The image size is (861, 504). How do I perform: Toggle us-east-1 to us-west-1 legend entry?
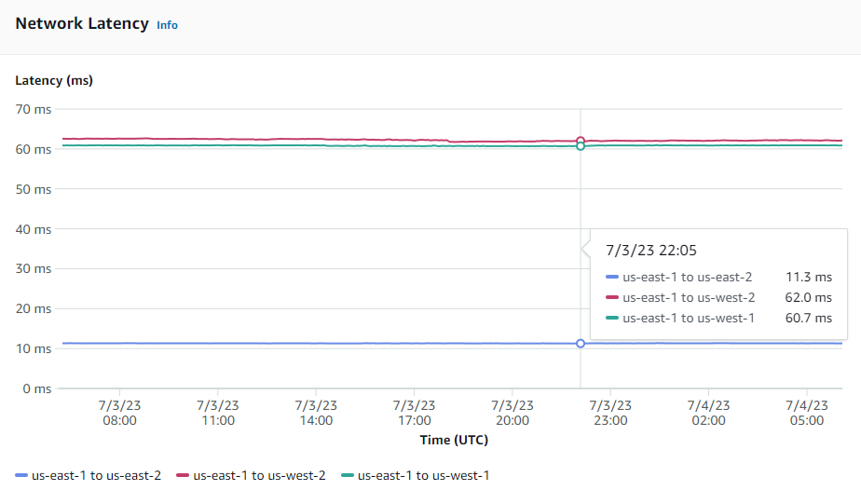click(x=416, y=475)
